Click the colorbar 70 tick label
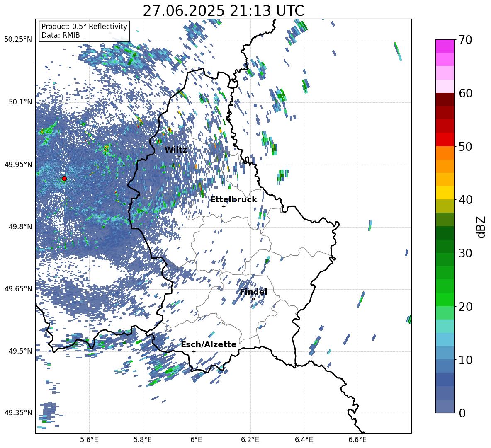The image size is (491, 448). (465, 40)
